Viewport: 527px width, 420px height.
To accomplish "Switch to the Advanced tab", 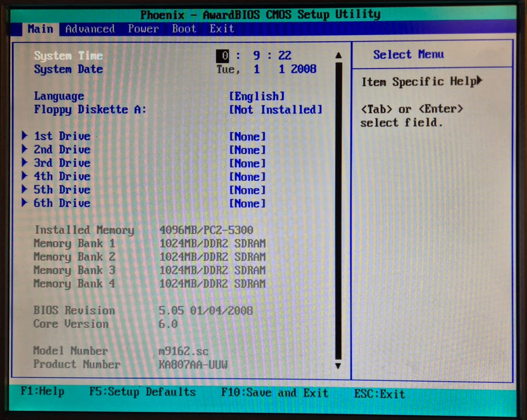I will (90, 29).
